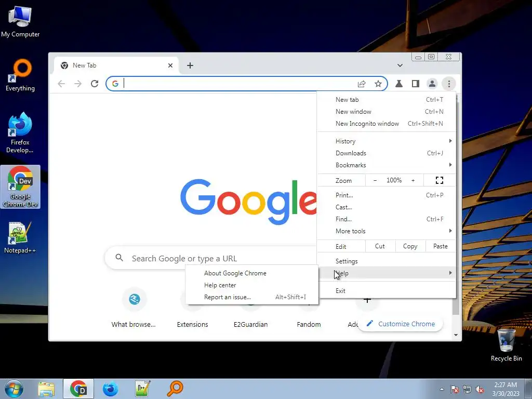This screenshot has height=399, width=532.
Task: Open the What browse... shortcut tile
Action: [x=134, y=308]
